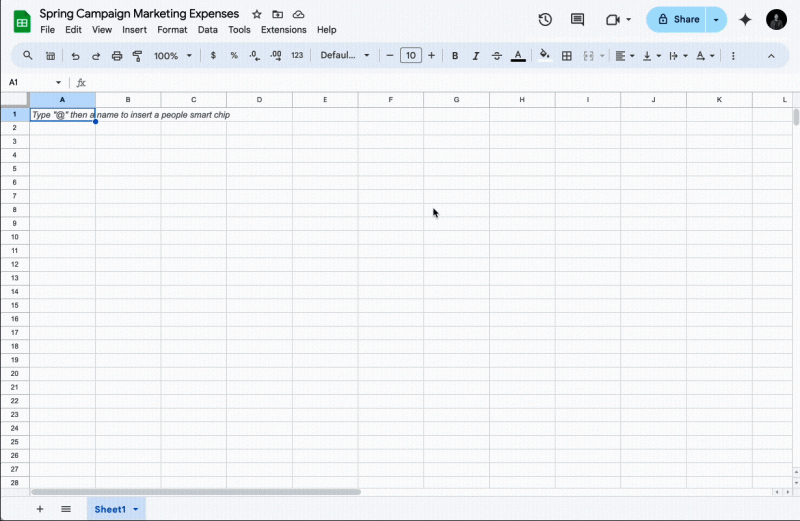Star this spreadsheet document
This screenshot has height=521, width=800.
click(257, 15)
